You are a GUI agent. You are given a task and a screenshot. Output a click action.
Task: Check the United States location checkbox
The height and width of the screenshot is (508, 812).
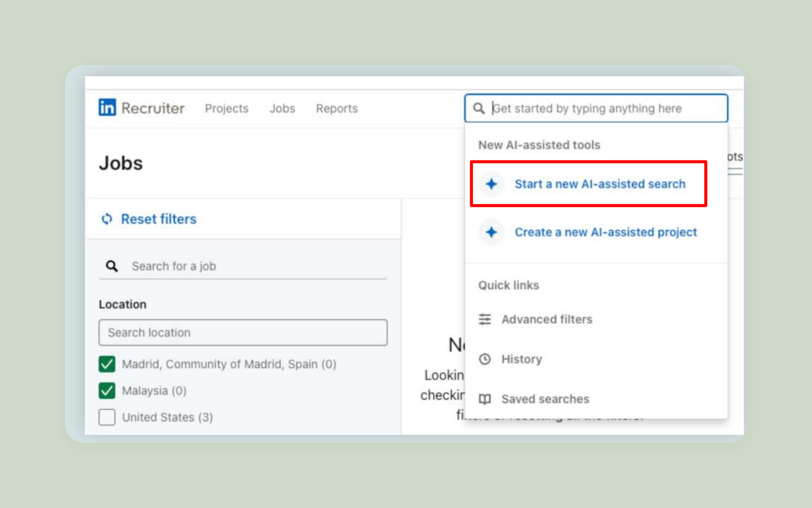click(107, 417)
